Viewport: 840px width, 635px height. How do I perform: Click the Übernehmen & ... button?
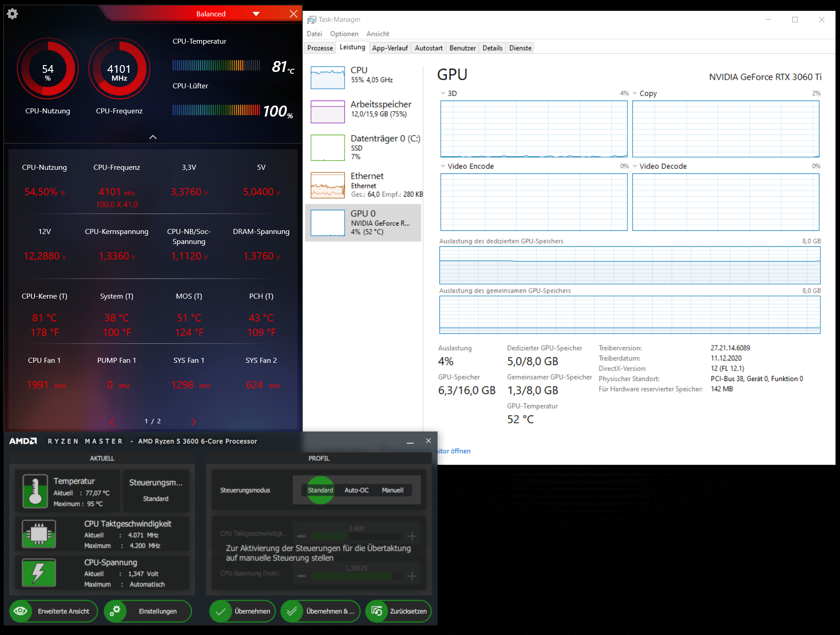coord(320,611)
